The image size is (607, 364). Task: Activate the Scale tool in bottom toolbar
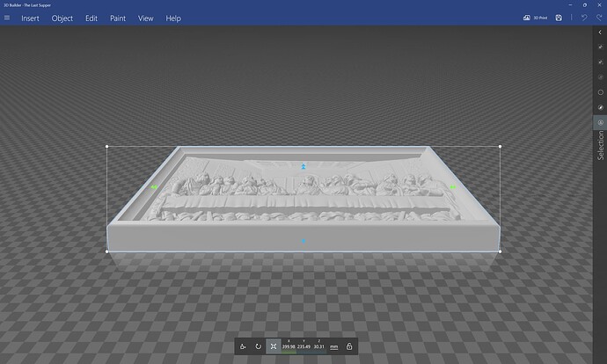pyautogui.click(x=274, y=346)
